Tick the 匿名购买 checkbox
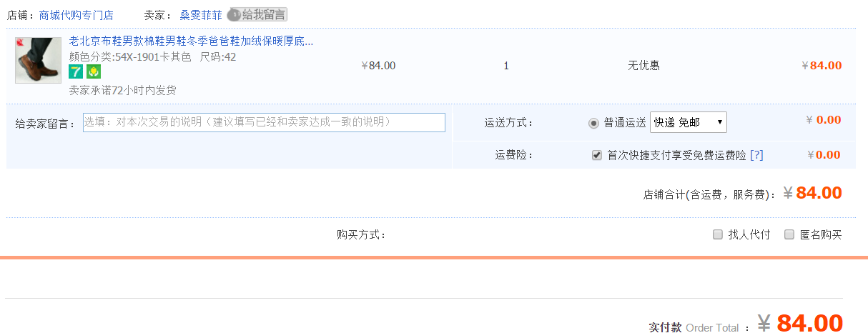Screen dimensions: 868x333 pos(789,234)
